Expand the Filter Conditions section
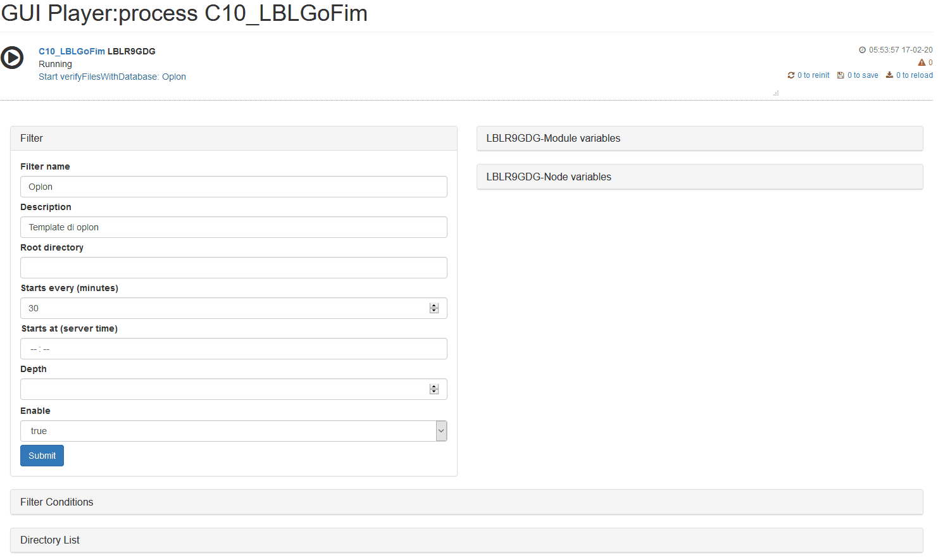 pos(466,502)
